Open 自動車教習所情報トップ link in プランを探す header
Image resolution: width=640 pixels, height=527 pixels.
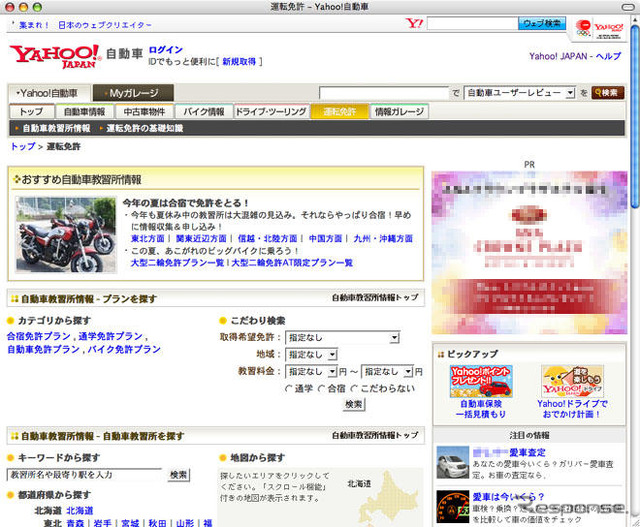[x=375, y=298]
